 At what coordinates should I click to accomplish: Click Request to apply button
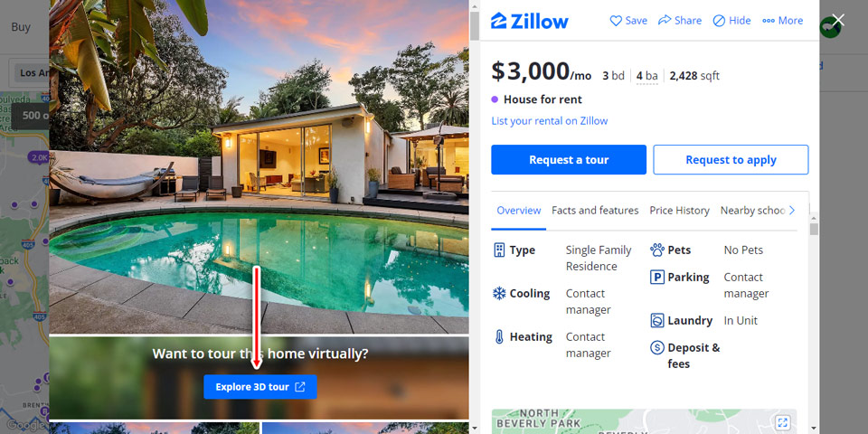pyautogui.click(x=731, y=160)
